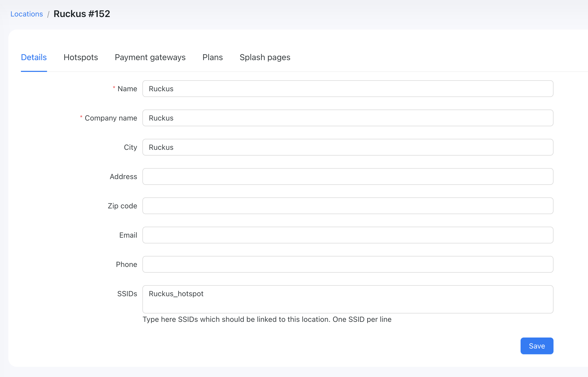Click into the empty Address field
Screen dimensions: 588x377
tap(348, 176)
